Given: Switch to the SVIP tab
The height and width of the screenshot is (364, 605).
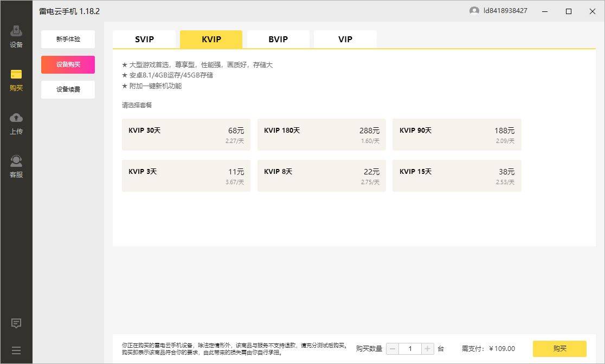Looking at the screenshot, I should [144, 40].
